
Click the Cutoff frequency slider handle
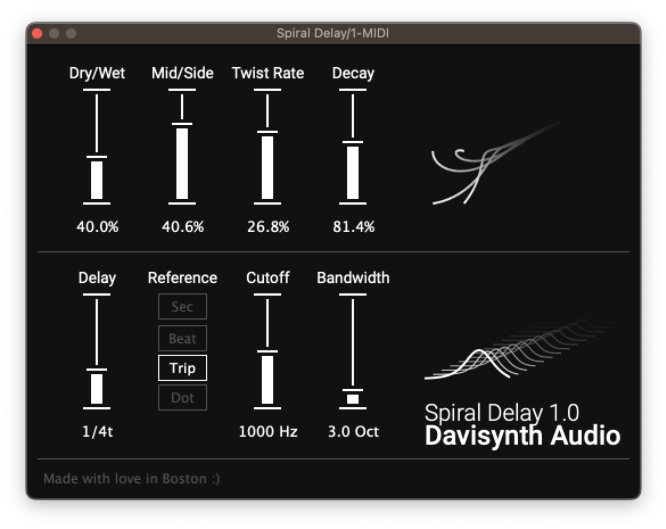pos(267,352)
